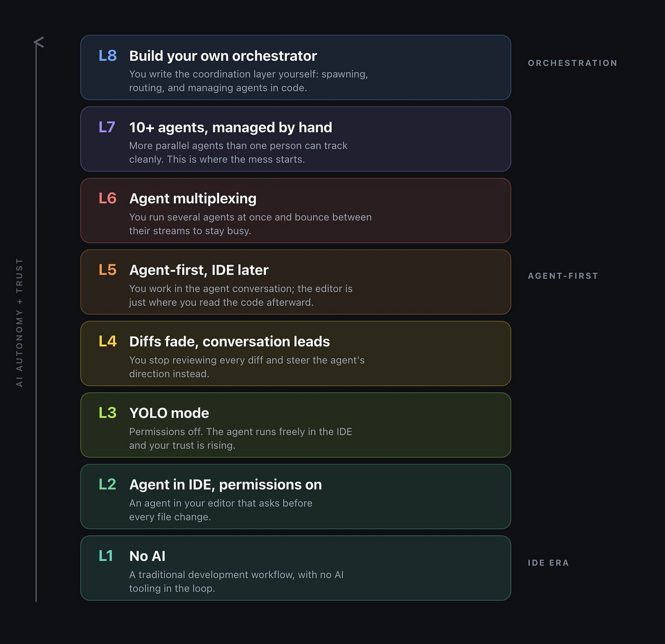Click the L3 lime level label
This screenshot has width=665, height=644.
(x=108, y=413)
